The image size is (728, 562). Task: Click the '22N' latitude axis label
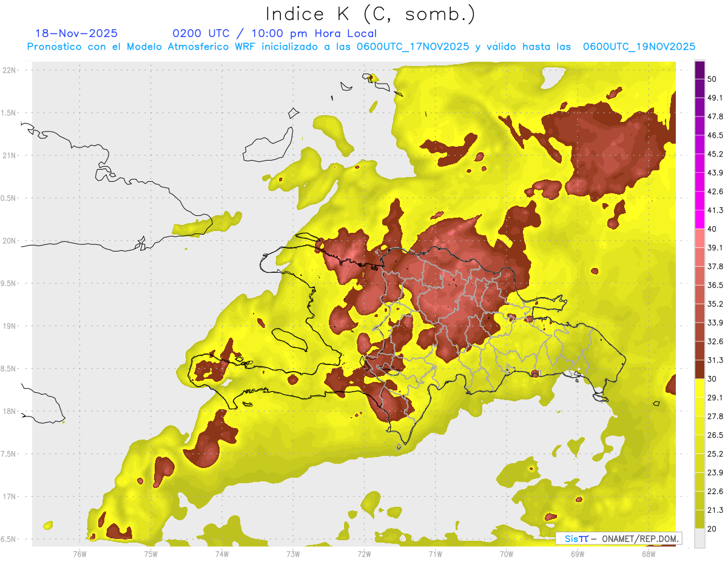tap(10, 70)
